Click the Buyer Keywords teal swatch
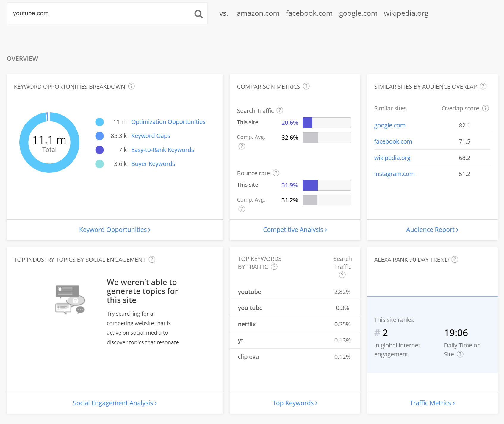This screenshot has width=504, height=424. (99, 164)
